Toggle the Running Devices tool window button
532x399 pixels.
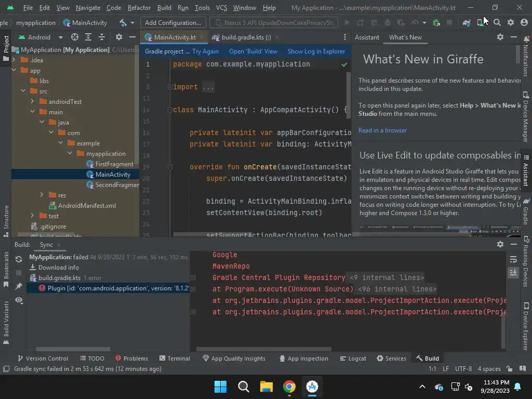(526, 261)
